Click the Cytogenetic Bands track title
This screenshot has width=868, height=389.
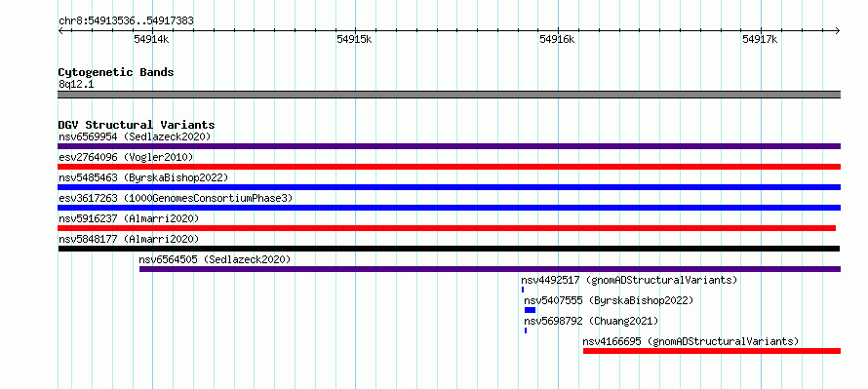tap(116, 72)
